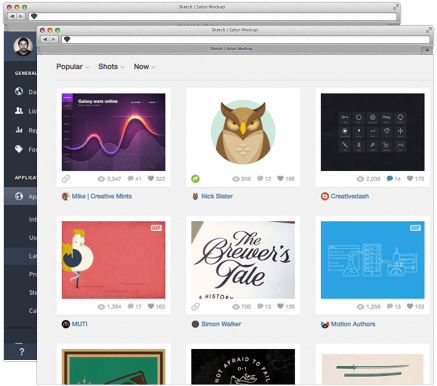Click the heart icon under Galaxy wars shot
This screenshot has height=386, width=437.
[151, 178]
